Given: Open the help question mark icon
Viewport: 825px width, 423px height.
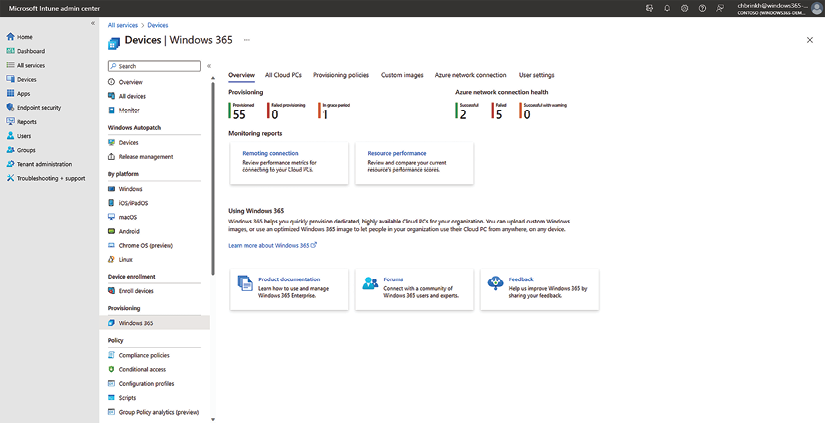Looking at the screenshot, I should click(702, 8).
